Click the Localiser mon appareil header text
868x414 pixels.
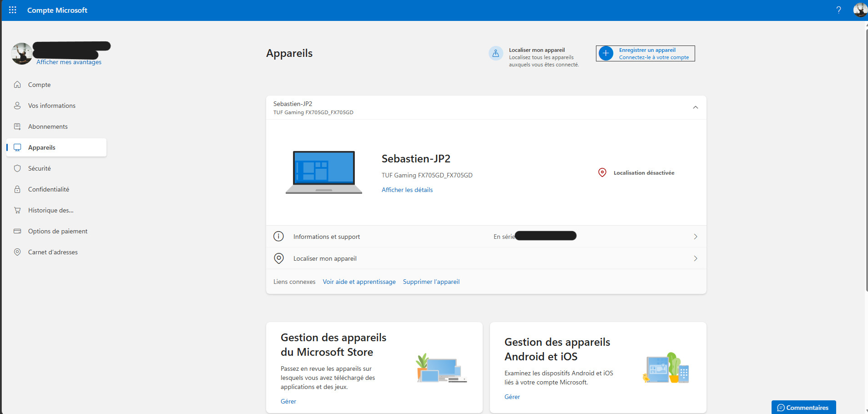tap(537, 50)
